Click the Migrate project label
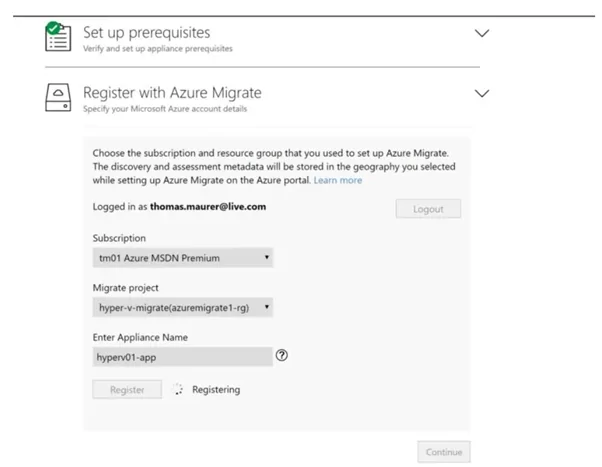This screenshot has width=602, height=467. click(126, 288)
